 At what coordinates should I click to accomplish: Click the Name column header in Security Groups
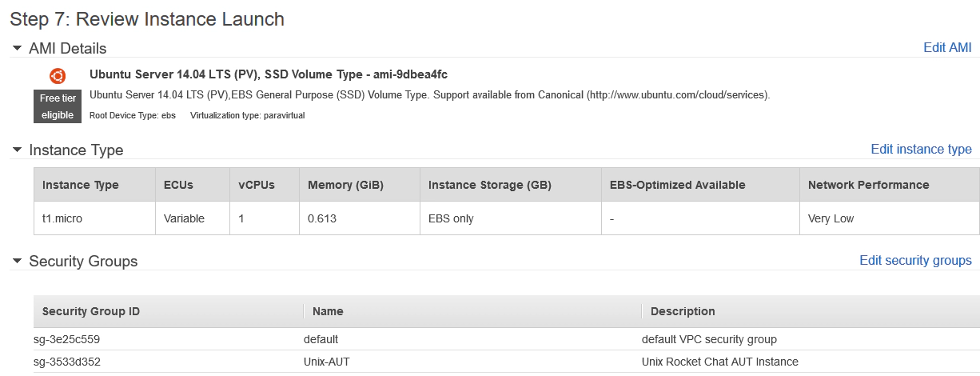pyautogui.click(x=328, y=311)
